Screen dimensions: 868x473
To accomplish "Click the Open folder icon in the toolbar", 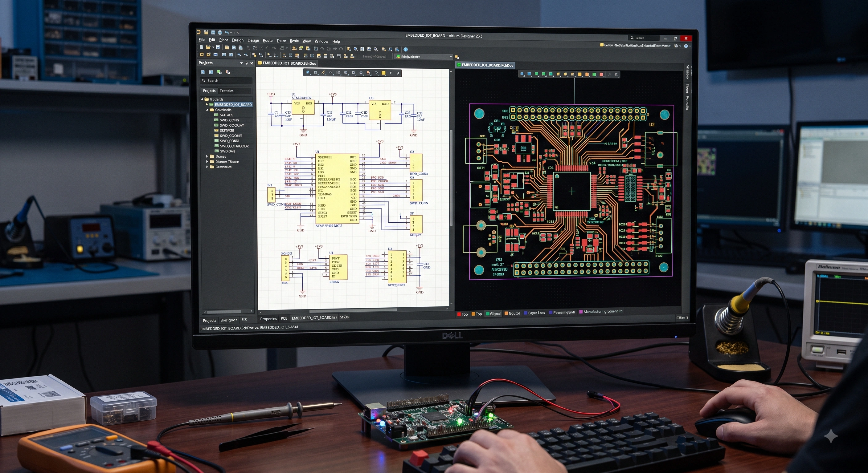I will coord(208,47).
